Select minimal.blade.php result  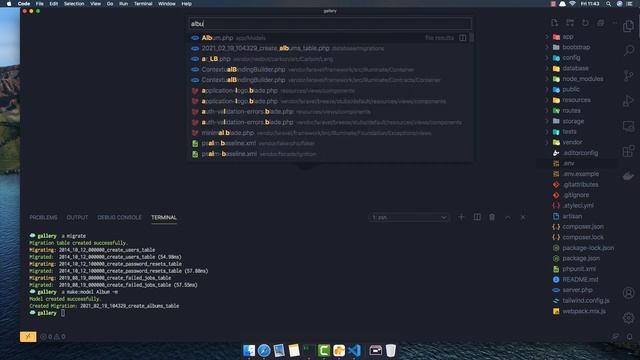tap(330, 133)
